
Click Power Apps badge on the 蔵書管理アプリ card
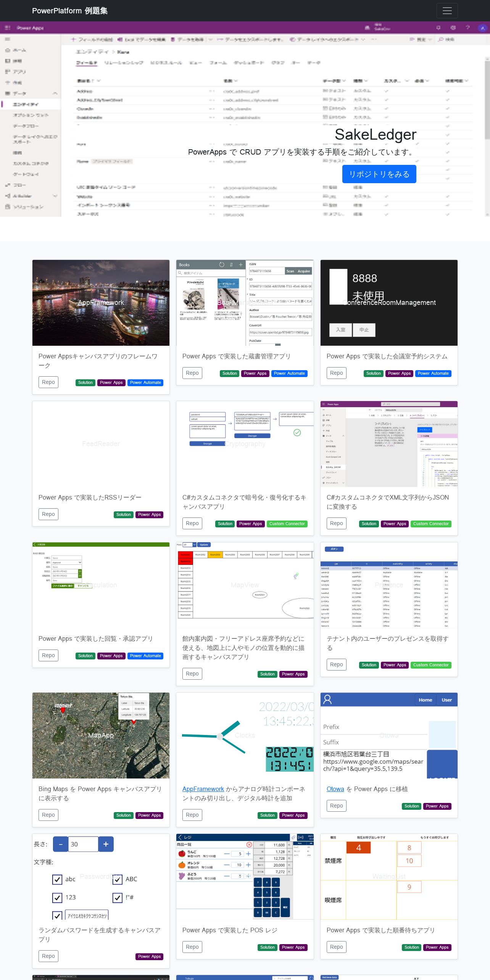pyautogui.click(x=255, y=373)
